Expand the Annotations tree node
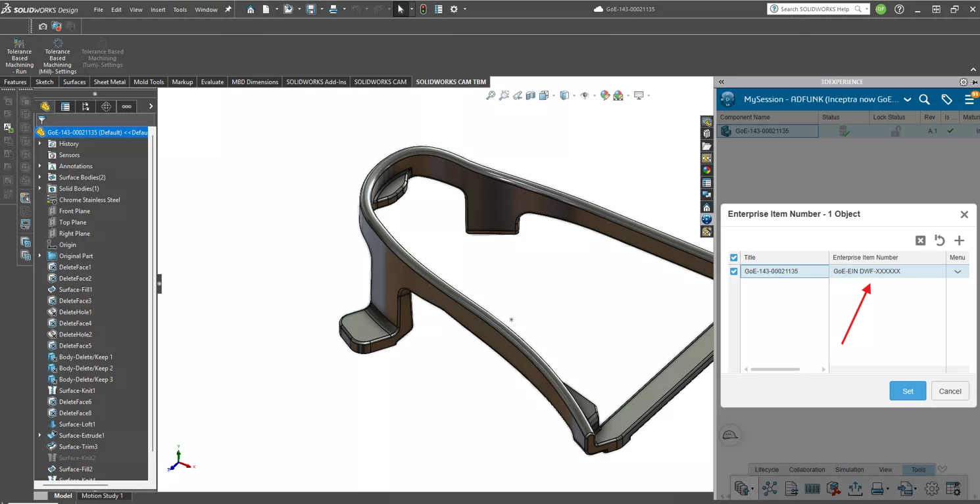980x504 pixels. [x=40, y=166]
